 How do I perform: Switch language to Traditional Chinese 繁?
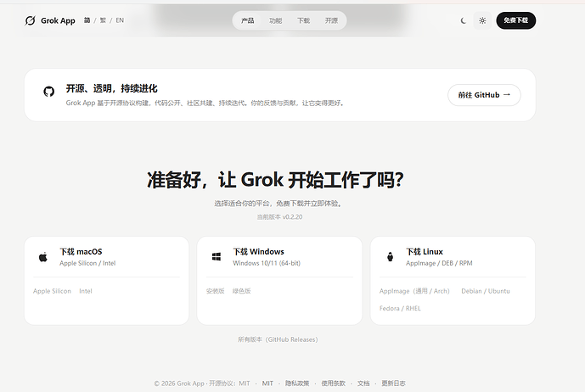coord(103,20)
